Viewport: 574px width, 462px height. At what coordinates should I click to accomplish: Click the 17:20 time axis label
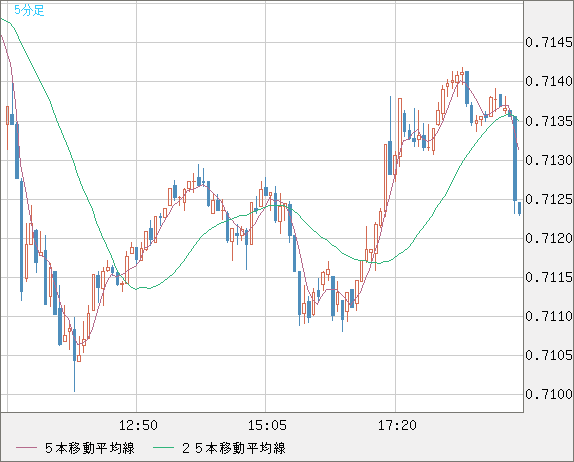pyautogui.click(x=397, y=425)
